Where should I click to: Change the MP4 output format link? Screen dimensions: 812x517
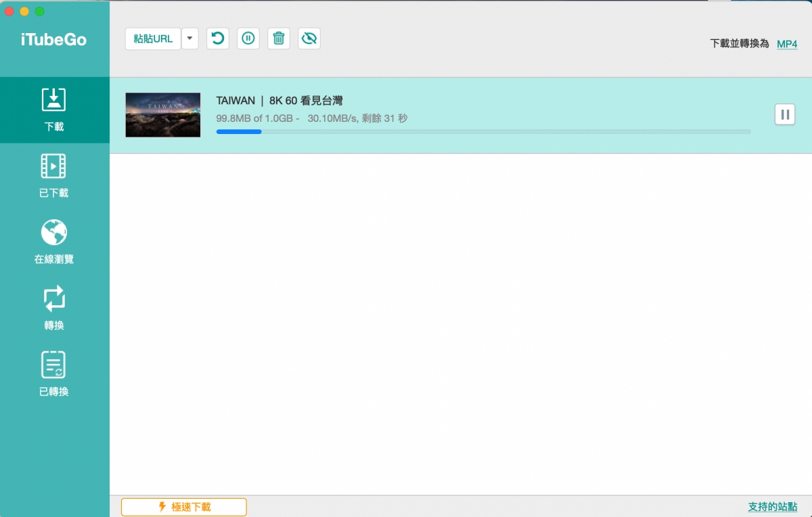(787, 44)
